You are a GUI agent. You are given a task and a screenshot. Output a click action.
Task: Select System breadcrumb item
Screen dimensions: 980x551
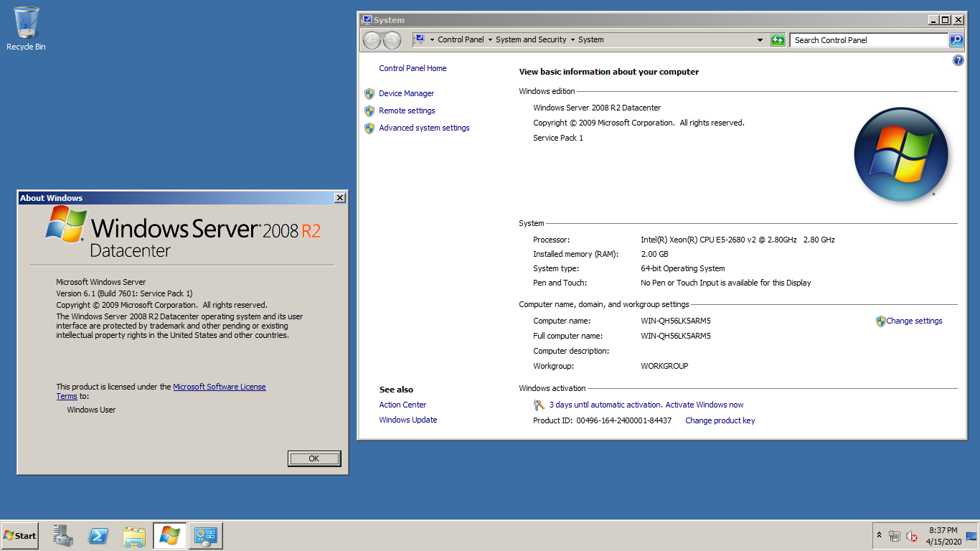[590, 40]
